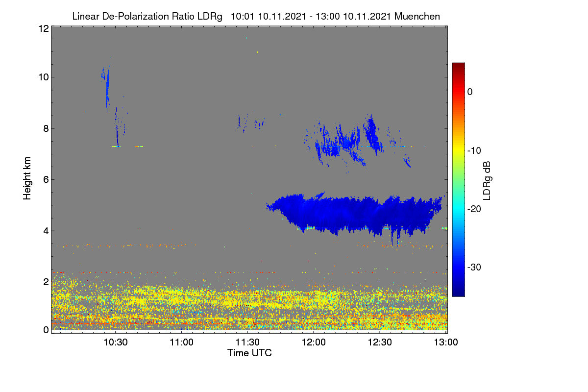Select the 'Muenchen' station name in the title

tap(417, 17)
